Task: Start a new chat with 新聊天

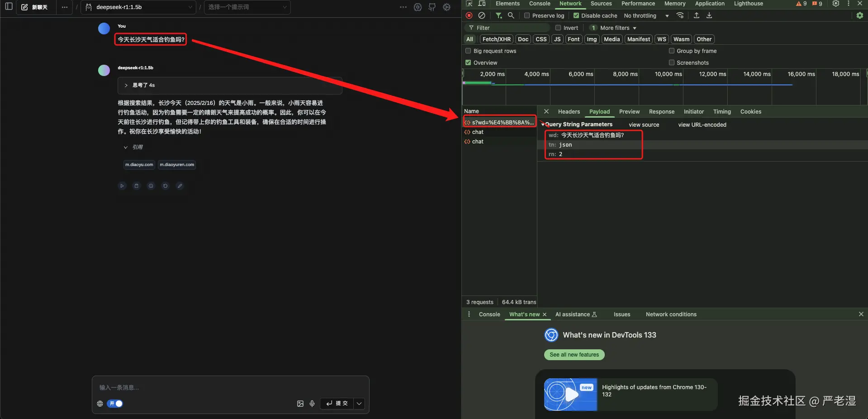Action: click(34, 7)
